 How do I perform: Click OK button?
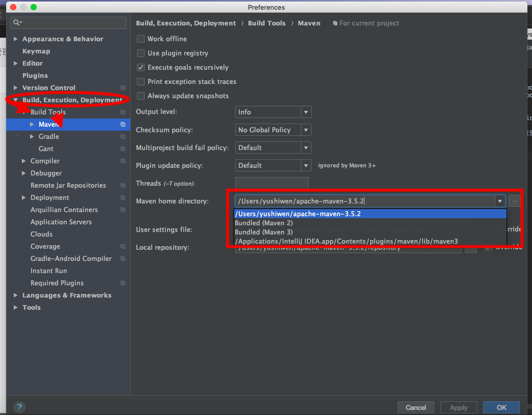(x=501, y=407)
